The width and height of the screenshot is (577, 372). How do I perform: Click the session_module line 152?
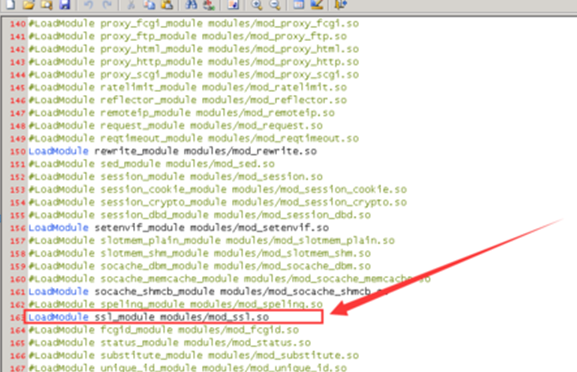pyautogui.click(x=176, y=177)
